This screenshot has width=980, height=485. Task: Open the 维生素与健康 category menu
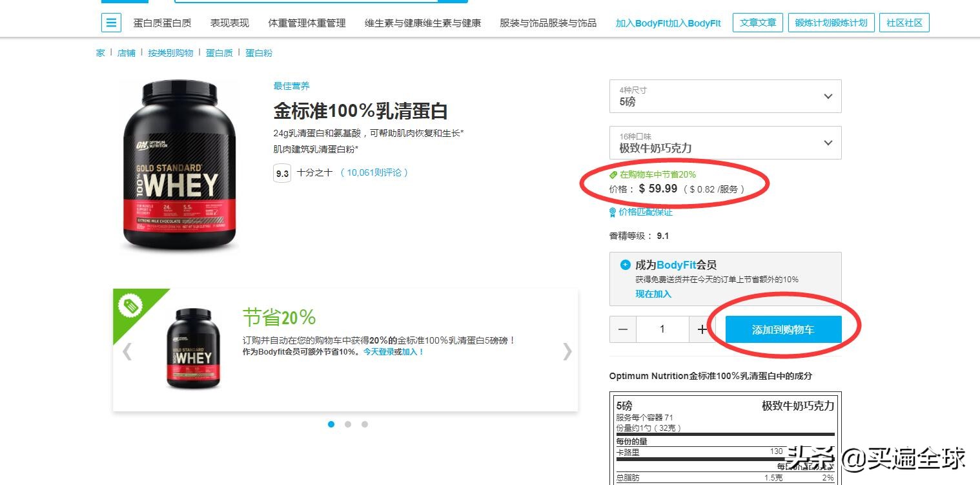(x=422, y=21)
